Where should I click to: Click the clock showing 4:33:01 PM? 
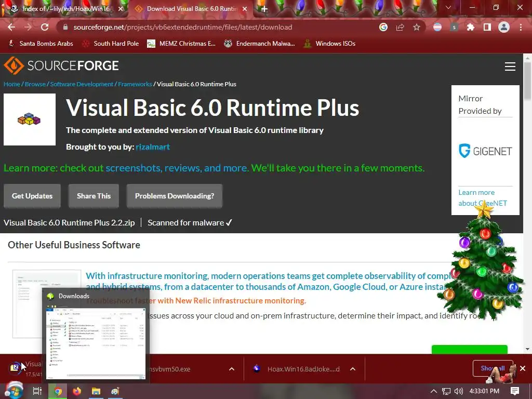point(485,391)
